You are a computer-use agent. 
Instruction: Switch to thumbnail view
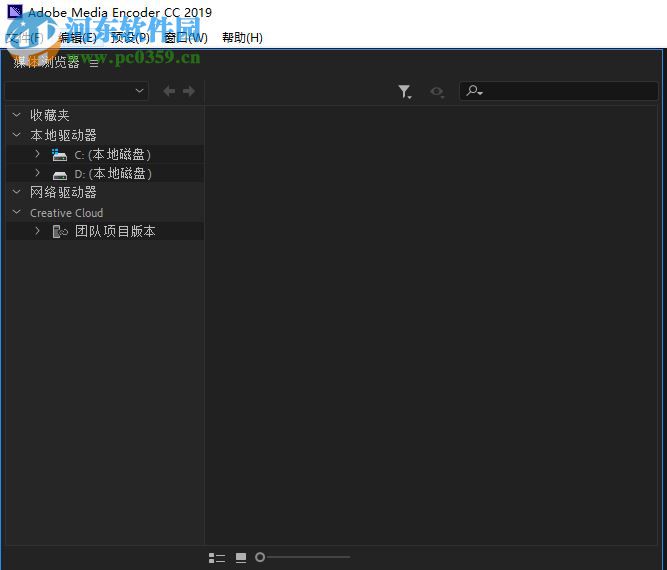[241, 558]
